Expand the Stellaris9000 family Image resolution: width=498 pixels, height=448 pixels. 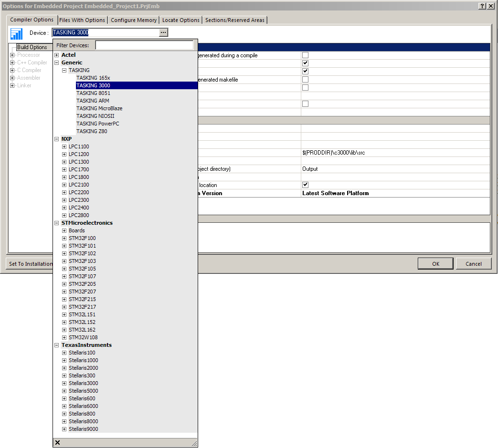point(64,429)
